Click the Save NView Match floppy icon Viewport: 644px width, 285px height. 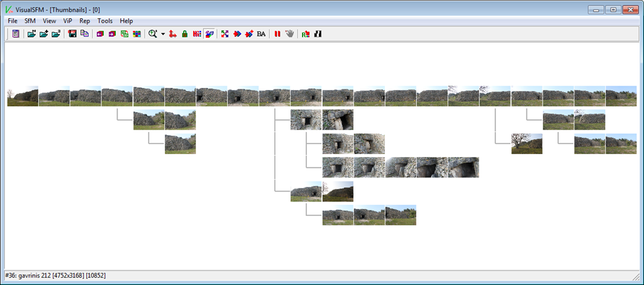pyautogui.click(x=72, y=33)
